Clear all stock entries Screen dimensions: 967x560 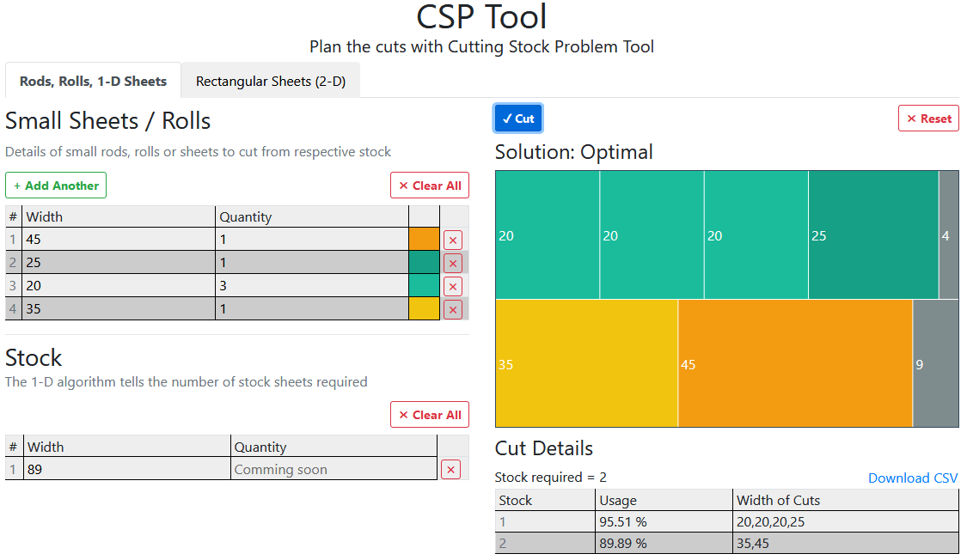430,414
